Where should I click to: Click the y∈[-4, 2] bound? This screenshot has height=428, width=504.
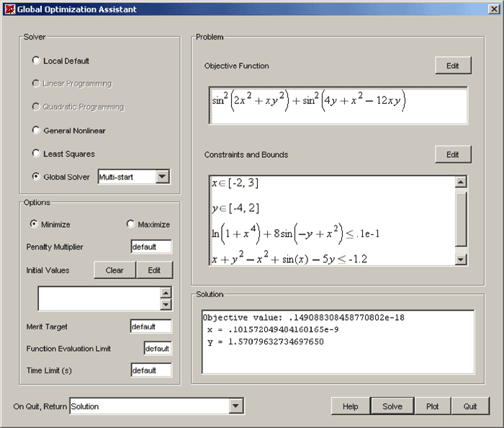tap(235, 208)
